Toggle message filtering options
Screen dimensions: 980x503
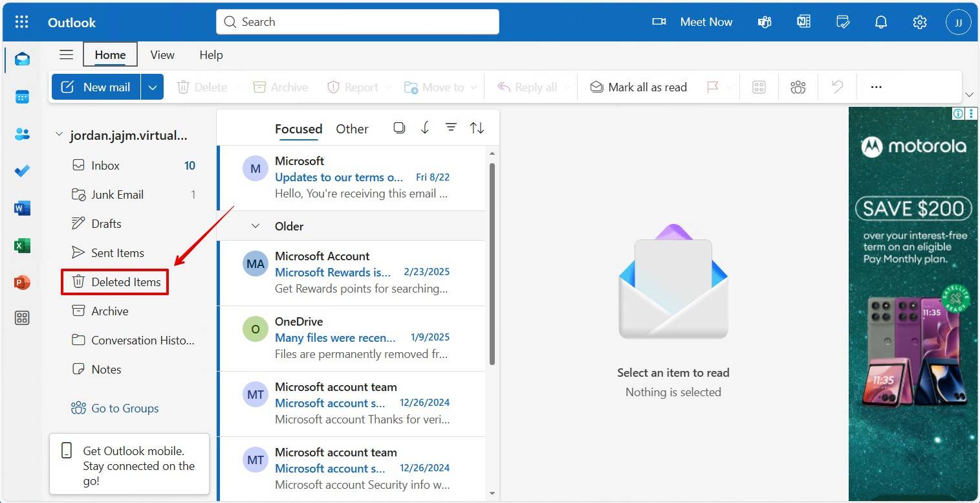click(451, 127)
